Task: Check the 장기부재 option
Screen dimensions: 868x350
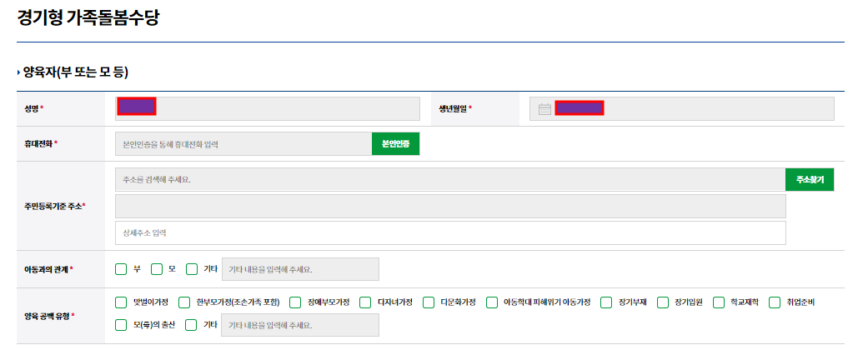Action: (x=607, y=302)
